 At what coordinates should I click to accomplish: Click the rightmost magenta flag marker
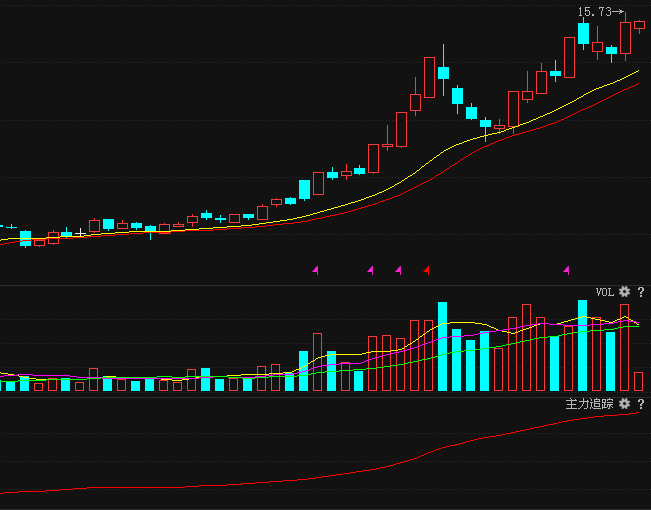[x=567, y=270]
